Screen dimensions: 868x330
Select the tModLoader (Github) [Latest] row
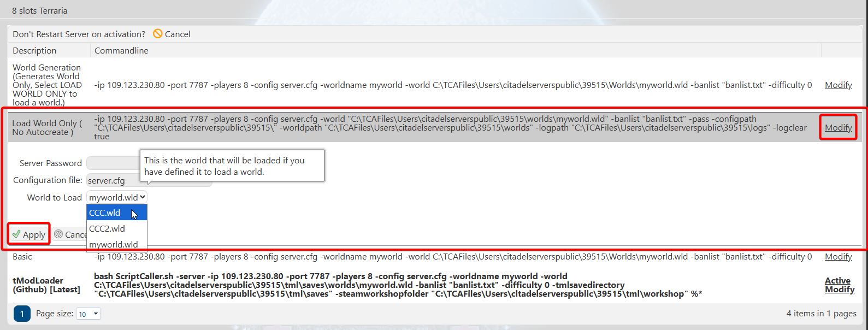[46, 285]
